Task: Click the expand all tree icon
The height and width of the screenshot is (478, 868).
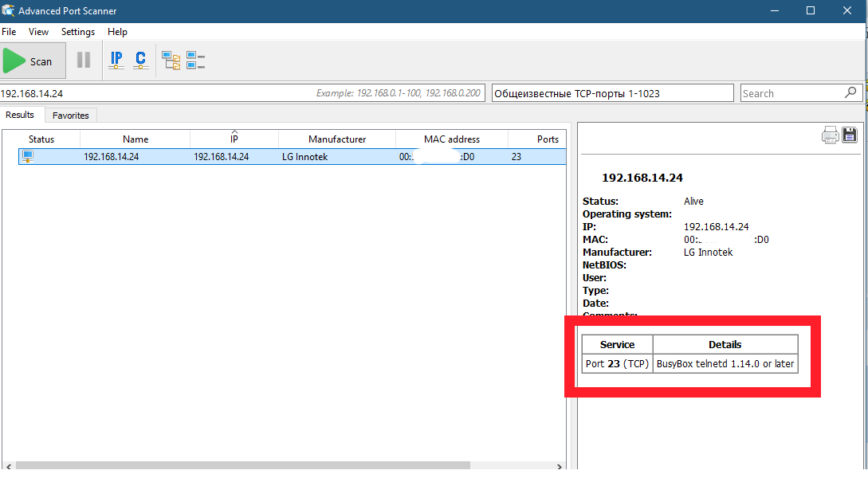Action: click(171, 61)
